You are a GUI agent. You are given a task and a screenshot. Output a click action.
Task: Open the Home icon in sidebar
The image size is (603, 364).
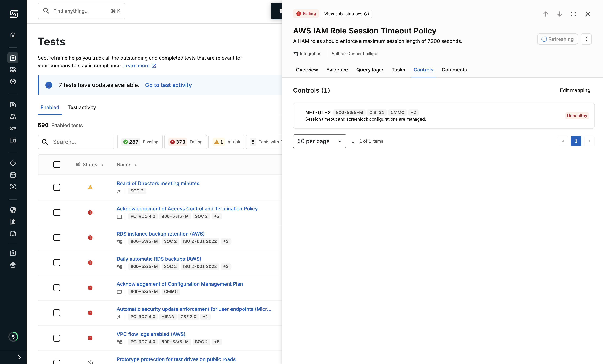click(x=13, y=35)
